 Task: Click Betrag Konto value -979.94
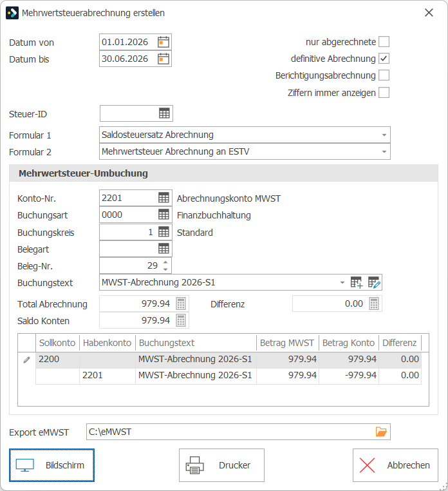point(349,375)
